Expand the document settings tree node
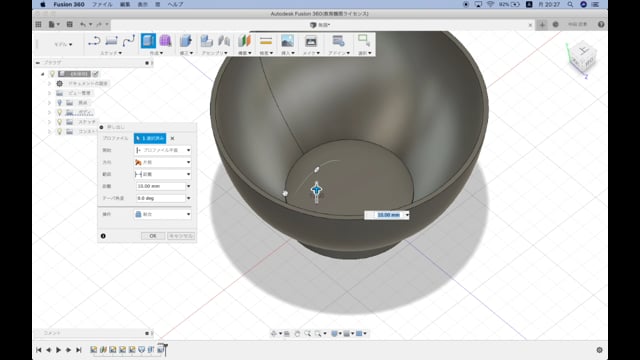This screenshot has height=360, width=640. click(x=49, y=83)
